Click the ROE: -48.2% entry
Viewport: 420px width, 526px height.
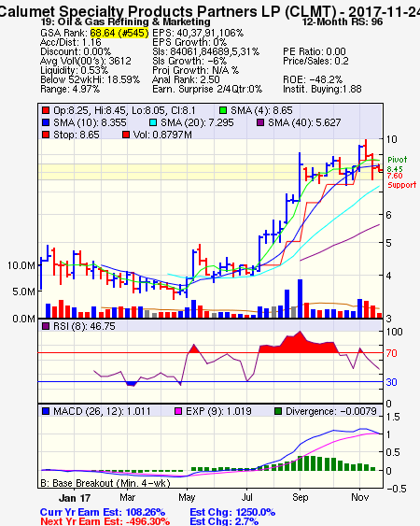point(313,79)
